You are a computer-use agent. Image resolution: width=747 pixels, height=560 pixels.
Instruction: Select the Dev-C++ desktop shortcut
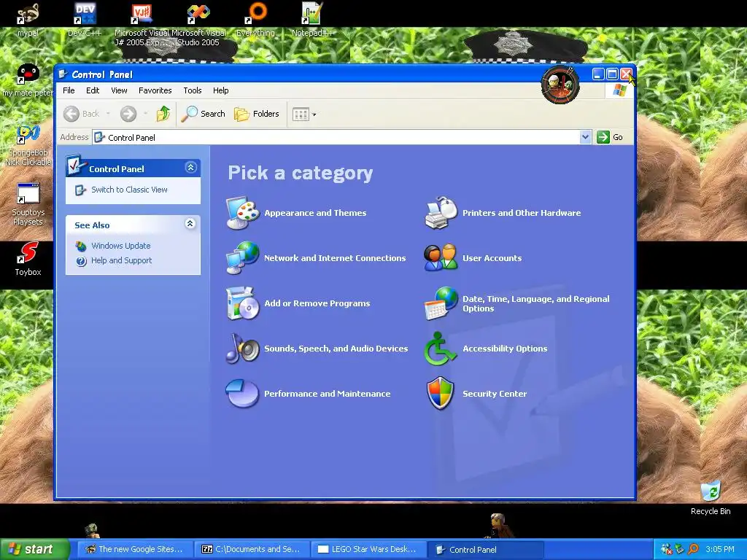85,20
